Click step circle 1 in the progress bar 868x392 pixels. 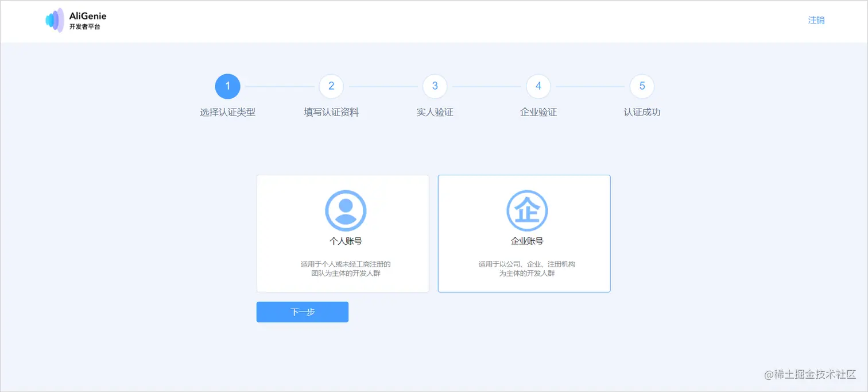pyautogui.click(x=227, y=86)
